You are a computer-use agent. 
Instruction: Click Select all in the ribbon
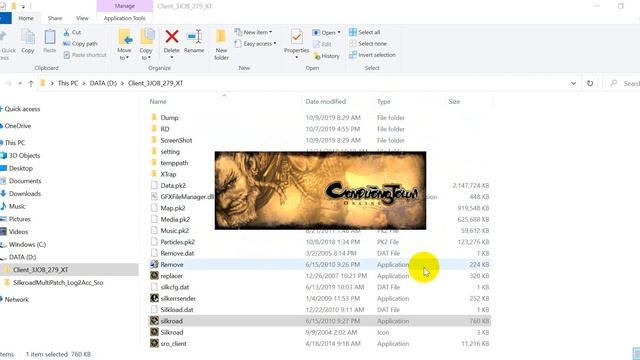pos(364,32)
